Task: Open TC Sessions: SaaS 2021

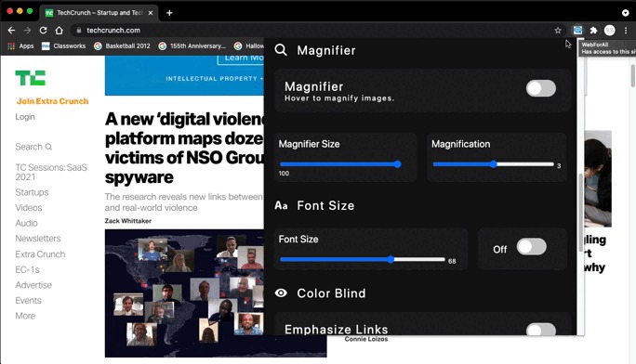Action: click(51, 172)
